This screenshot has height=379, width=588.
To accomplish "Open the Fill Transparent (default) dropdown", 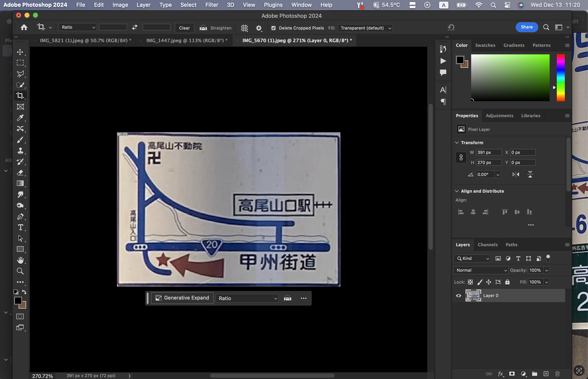I will point(365,28).
